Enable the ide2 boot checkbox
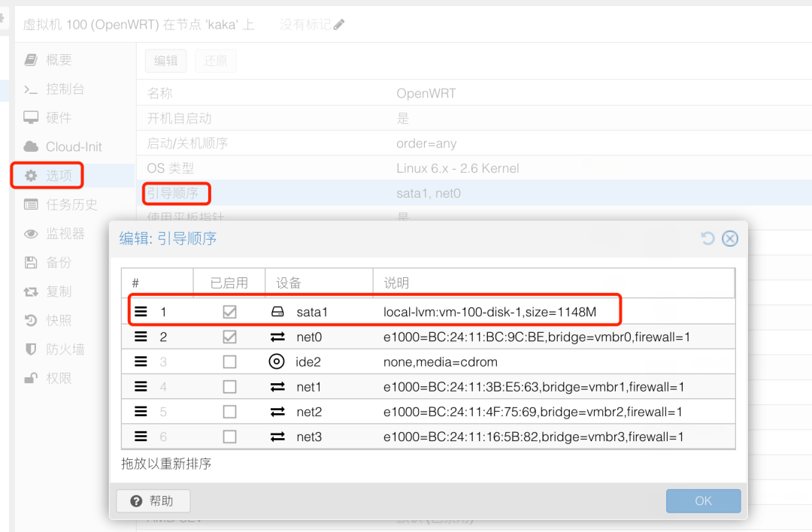 click(x=229, y=361)
